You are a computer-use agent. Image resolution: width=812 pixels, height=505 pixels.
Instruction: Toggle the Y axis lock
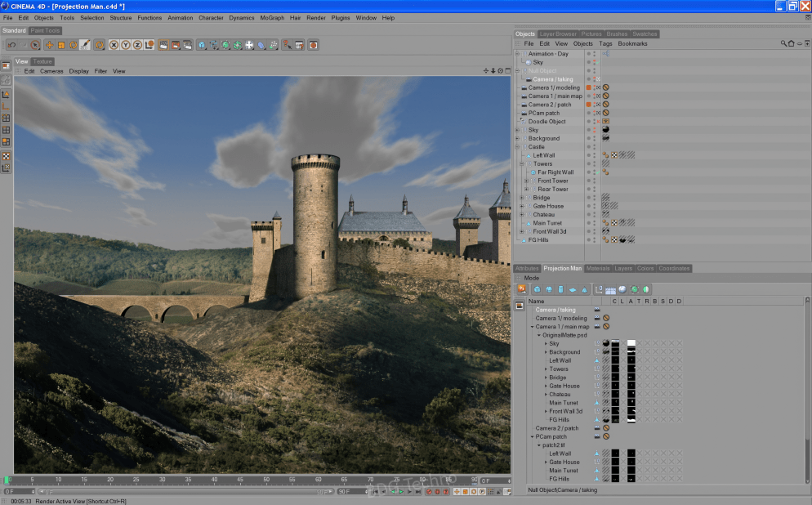coord(125,45)
